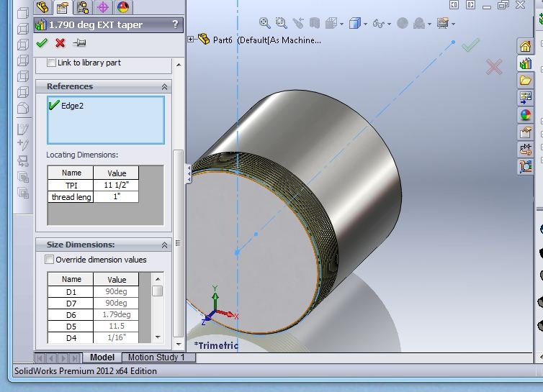Click Zoom to Fit icon
543x392 pixels.
pos(264,23)
